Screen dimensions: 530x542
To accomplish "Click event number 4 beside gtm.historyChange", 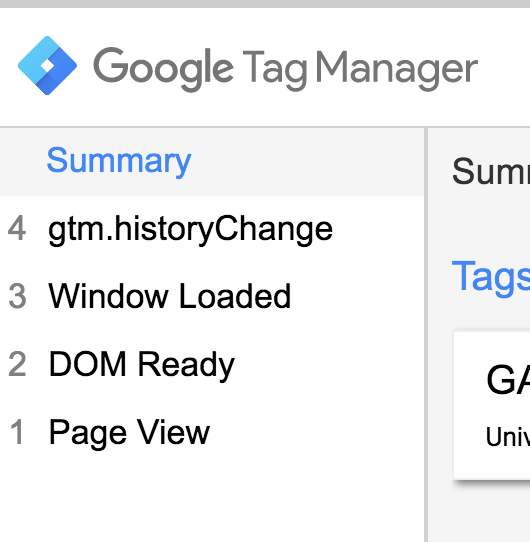I will [17, 228].
